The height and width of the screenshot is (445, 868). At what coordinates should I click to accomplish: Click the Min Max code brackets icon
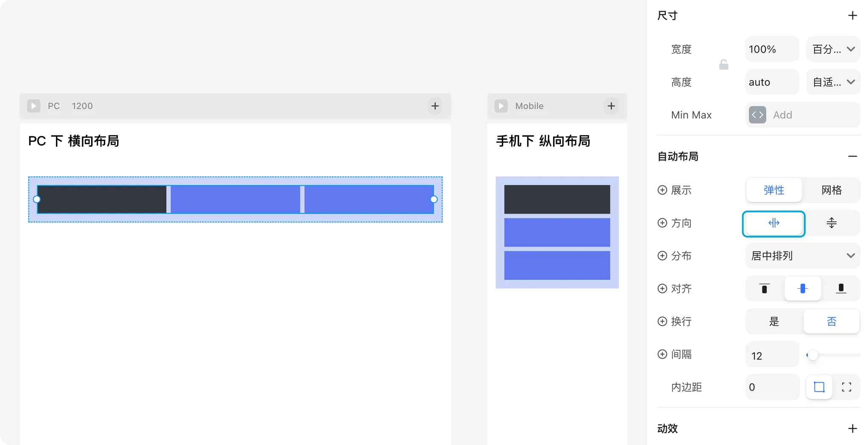tap(757, 115)
